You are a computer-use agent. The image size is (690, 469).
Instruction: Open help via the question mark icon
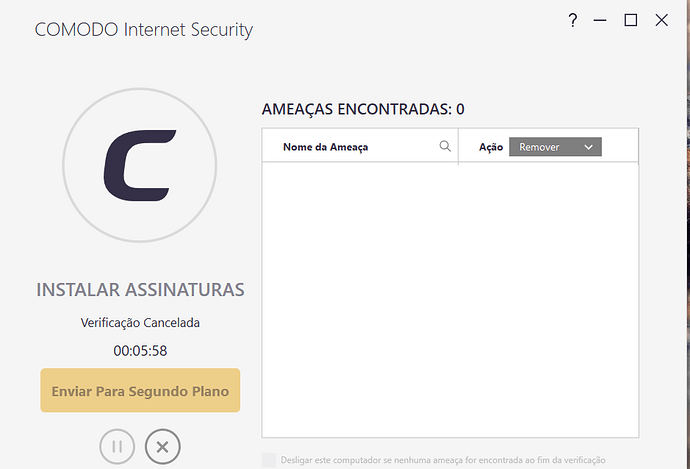tap(573, 20)
